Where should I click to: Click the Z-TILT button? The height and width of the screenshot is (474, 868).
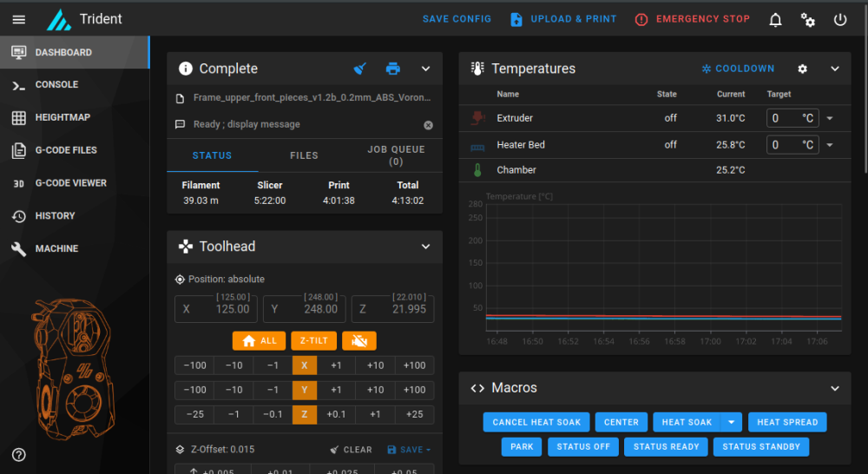pyautogui.click(x=314, y=340)
